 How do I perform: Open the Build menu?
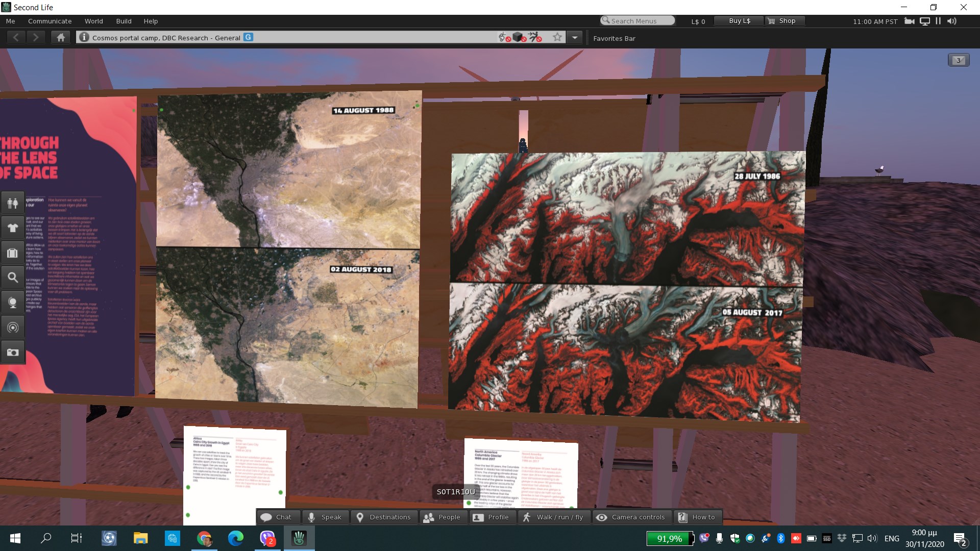[x=124, y=21]
